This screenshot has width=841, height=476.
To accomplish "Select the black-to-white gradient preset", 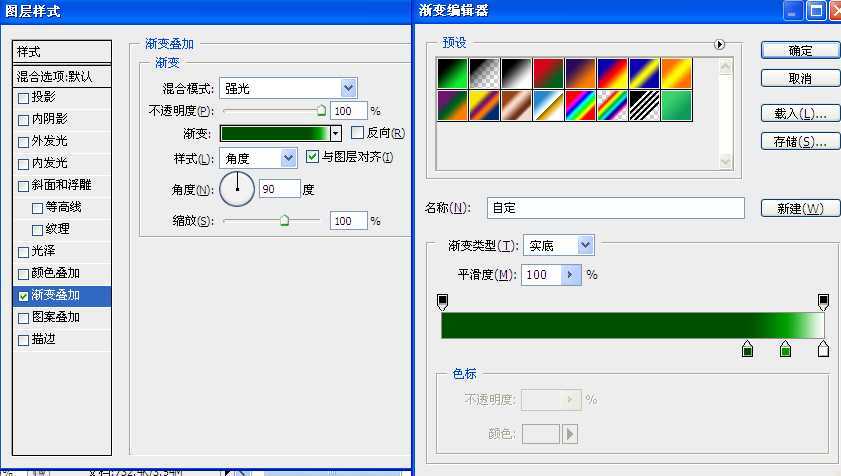I will [516, 73].
